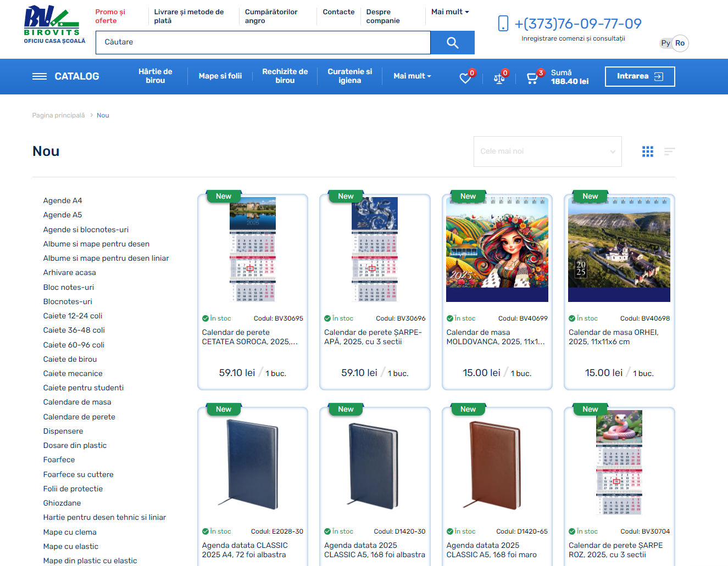Viewport: 728px width, 566px height.
Task: Open 'Agende A4' category
Action: [63, 200]
